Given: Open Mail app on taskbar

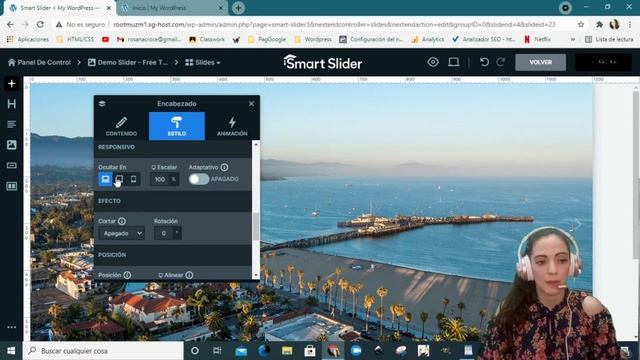Looking at the screenshot, I should click(x=241, y=351).
